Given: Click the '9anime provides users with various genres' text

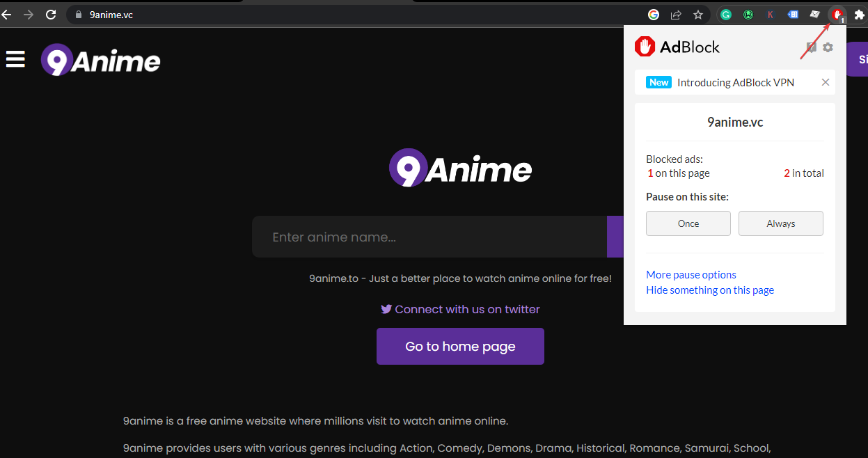Looking at the screenshot, I should click(x=447, y=448).
